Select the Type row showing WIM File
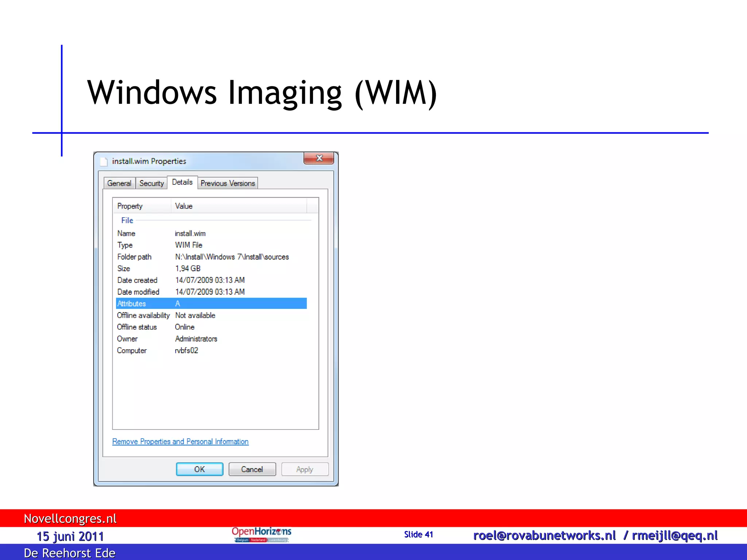Screen dimensions: 747x560 211,245
